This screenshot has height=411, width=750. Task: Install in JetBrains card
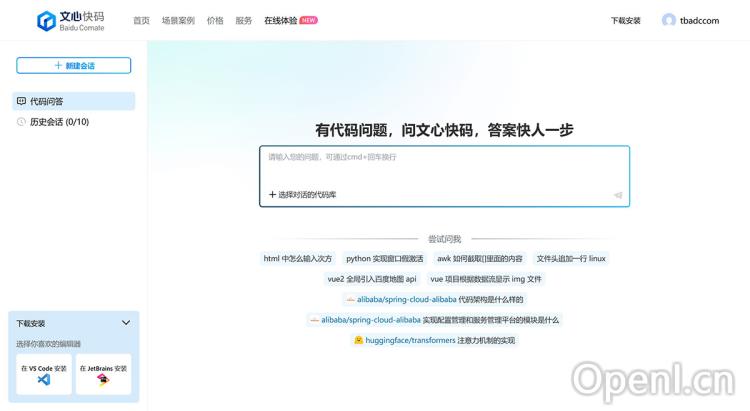pyautogui.click(x=103, y=374)
